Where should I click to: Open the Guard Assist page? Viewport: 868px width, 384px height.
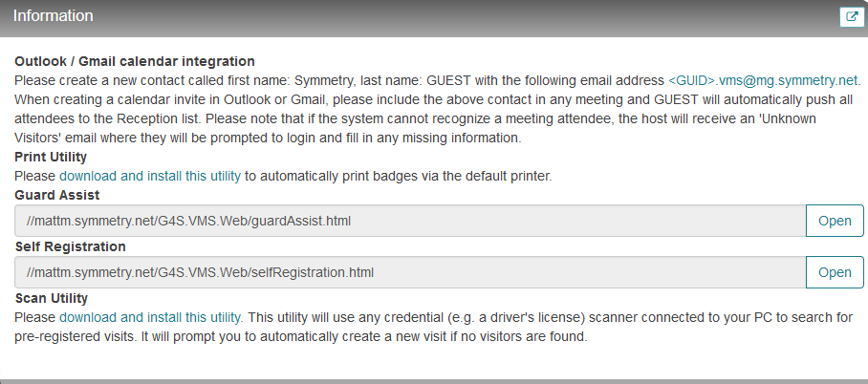pyautogui.click(x=835, y=221)
